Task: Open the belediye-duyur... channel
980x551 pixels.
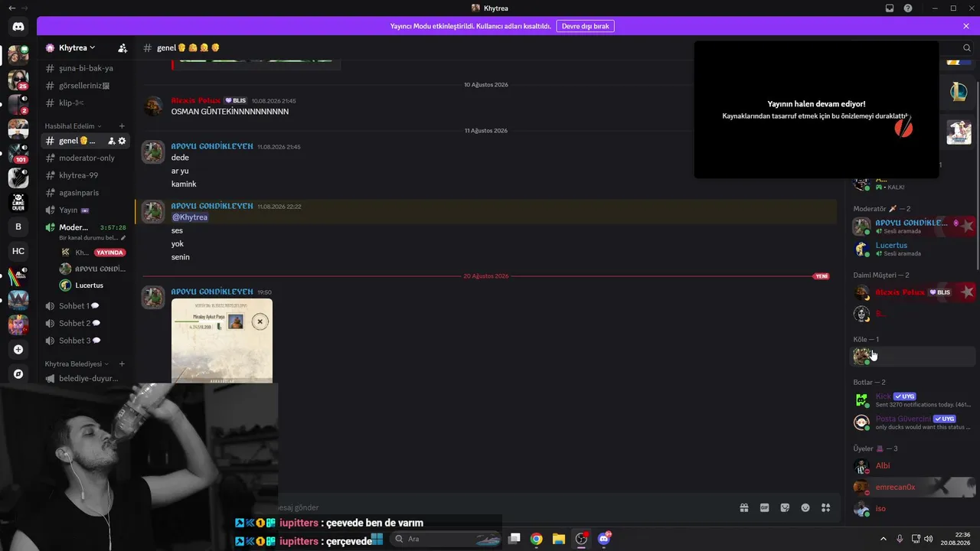Action: 86,379
